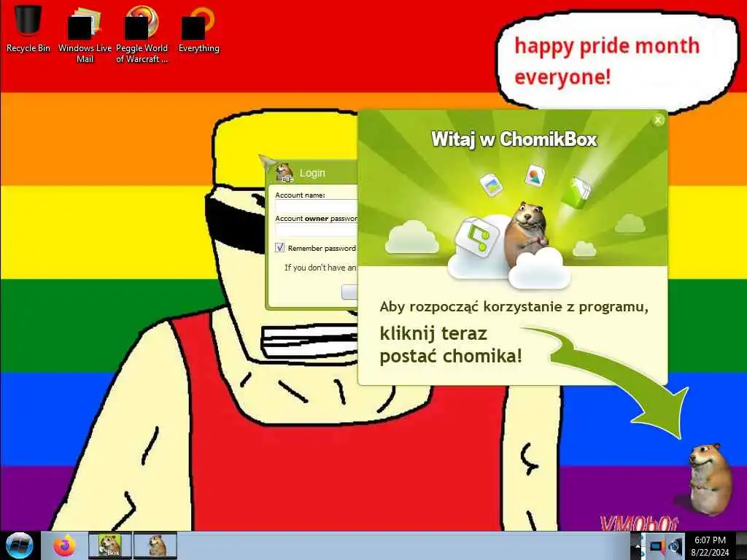The width and height of the screenshot is (747, 560).
Task: Open the clock showing 6:07 PM
Action: [710, 546]
